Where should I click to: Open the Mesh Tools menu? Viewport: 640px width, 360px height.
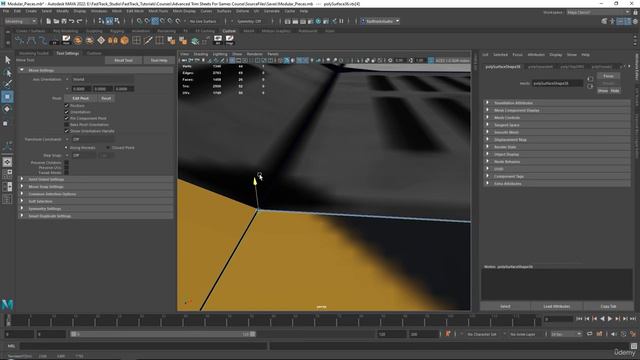158,11
